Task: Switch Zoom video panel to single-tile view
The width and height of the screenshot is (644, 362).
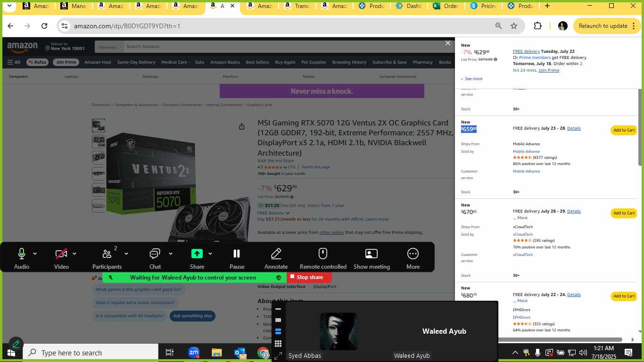Action: point(278,320)
